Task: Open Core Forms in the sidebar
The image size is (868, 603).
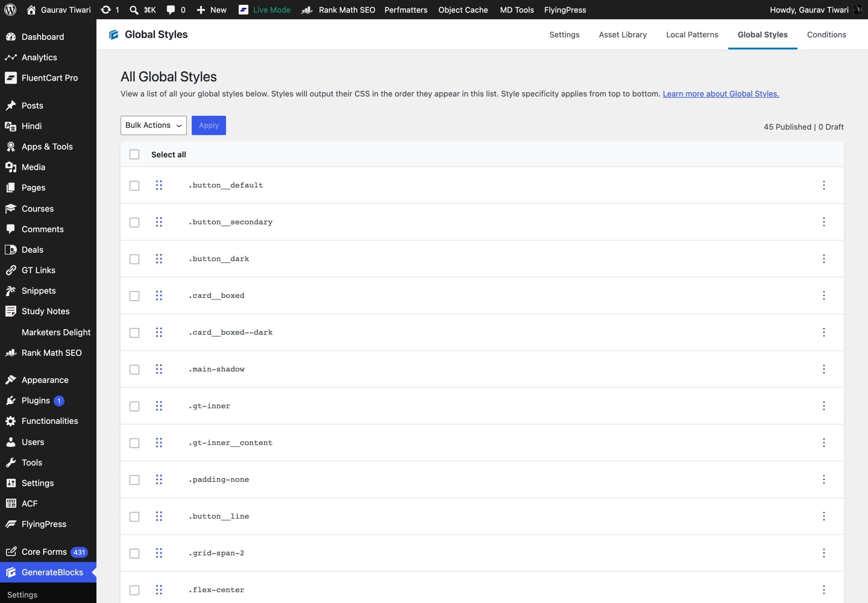Action: tap(48, 552)
